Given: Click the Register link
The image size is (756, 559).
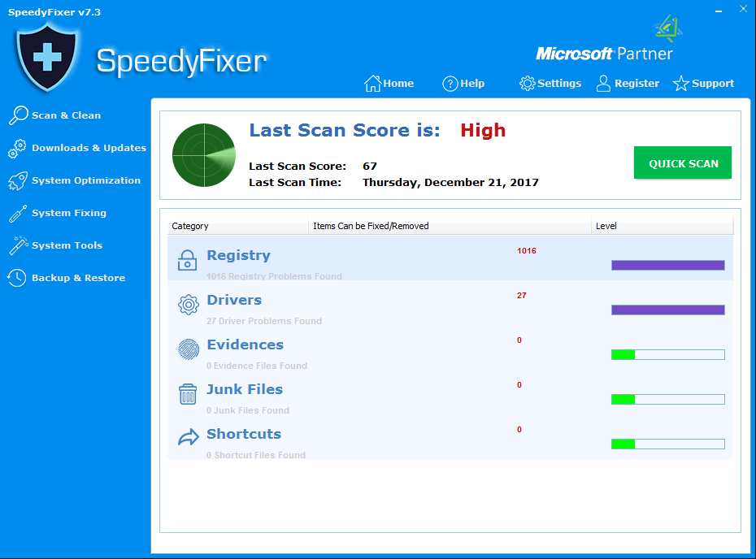Looking at the screenshot, I should (628, 84).
